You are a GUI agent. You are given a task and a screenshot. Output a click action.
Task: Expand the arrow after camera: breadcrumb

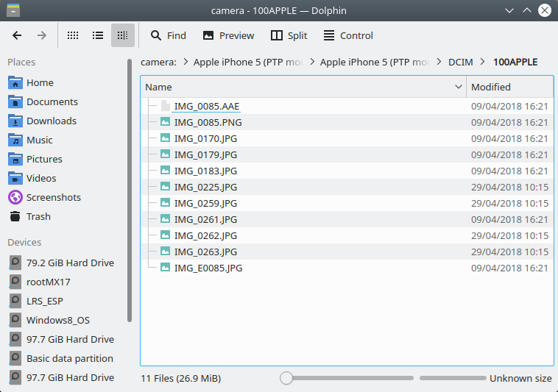(186, 62)
